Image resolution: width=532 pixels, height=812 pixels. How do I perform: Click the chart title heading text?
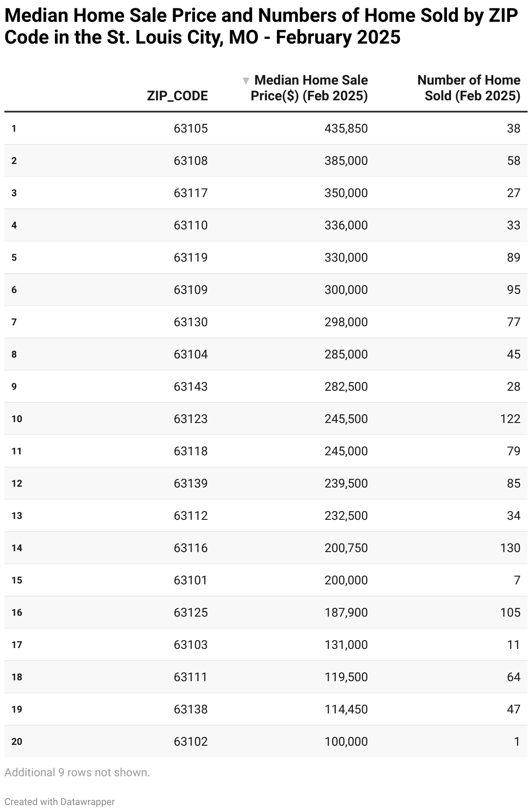click(x=261, y=27)
